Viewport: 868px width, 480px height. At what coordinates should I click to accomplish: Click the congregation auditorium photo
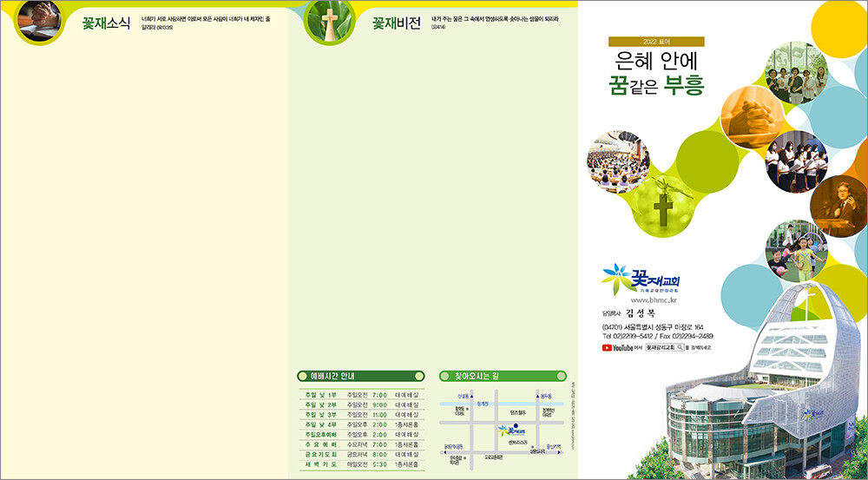pyautogui.click(x=618, y=161)
